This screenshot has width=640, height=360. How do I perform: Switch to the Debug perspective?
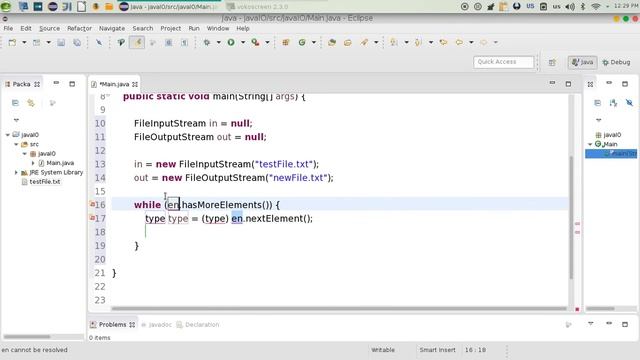[x=616, y=62]
